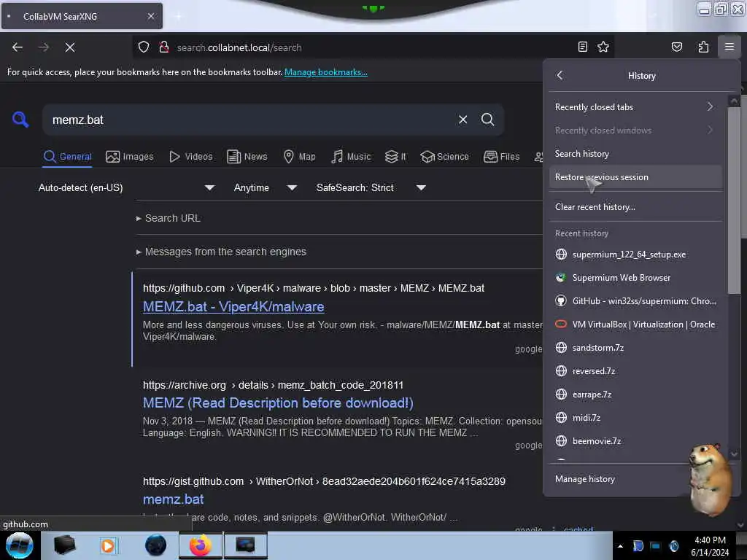The height and width of the screenshot is (560, 747).
Task: Open the black box taskbar icon
Action: [x=64, y=545]
